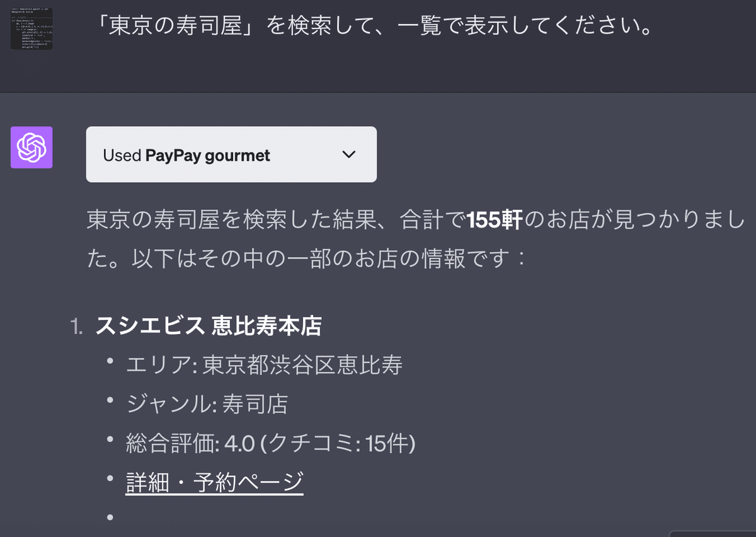Click the knot symbol inside the assistant avatar
Image resolution: width=756 pixels, height=537 pixels.
pos(31,147)
